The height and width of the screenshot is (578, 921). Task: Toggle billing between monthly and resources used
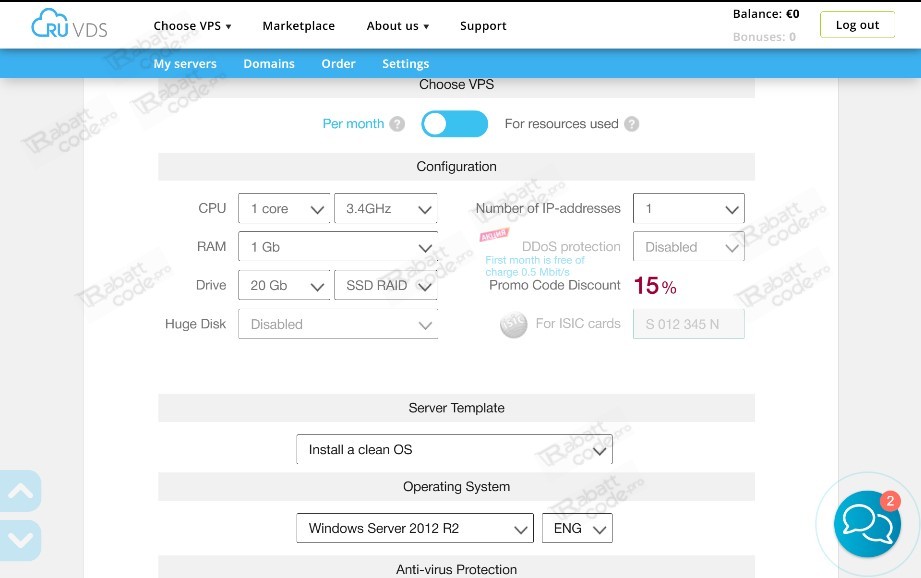pos(455,124)
